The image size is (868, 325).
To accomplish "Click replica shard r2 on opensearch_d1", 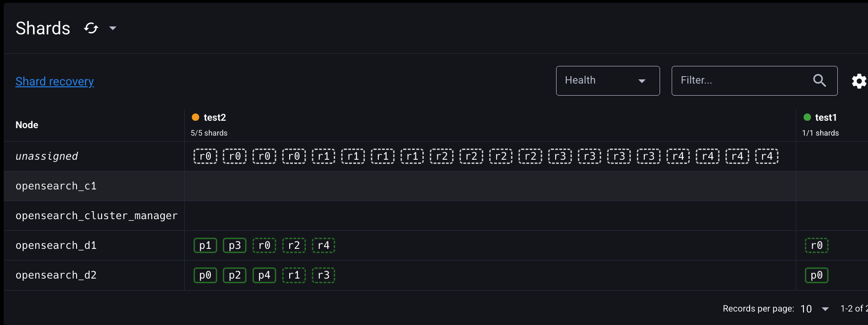I will [294, 246].
